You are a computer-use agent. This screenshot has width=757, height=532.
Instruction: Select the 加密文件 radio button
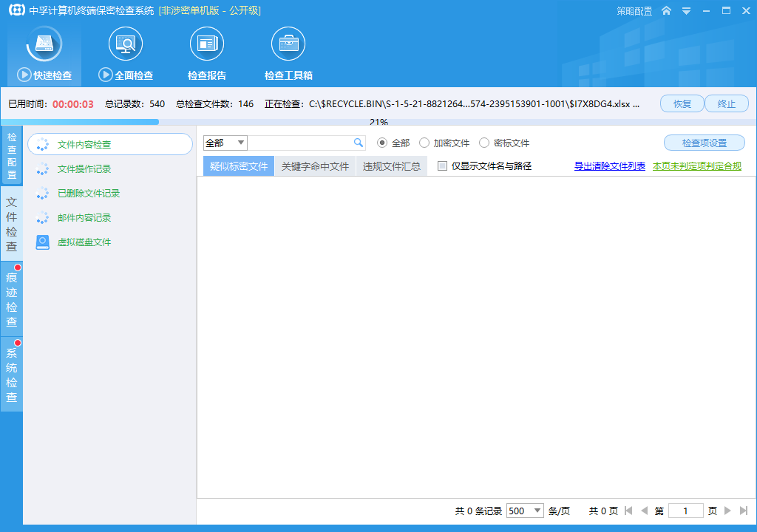[x=424, y=143]
